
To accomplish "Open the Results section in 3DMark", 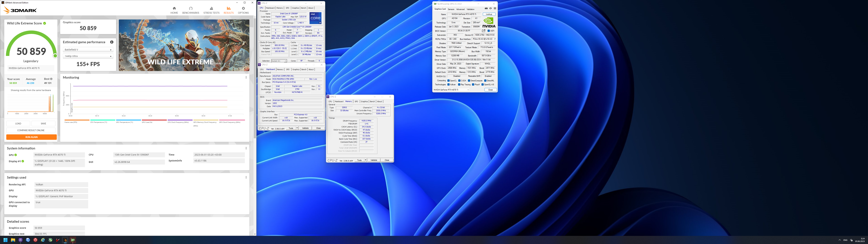I will tap(229, 10).
